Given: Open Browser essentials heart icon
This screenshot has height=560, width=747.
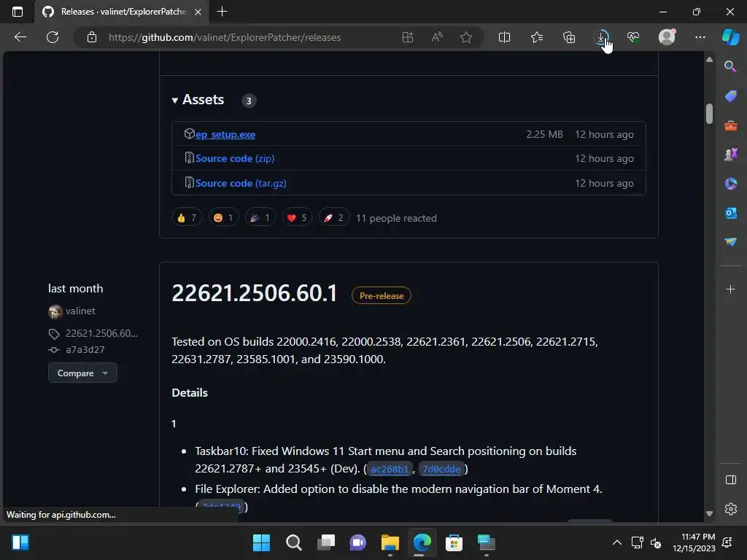Looking at the screenshot, I should click(633, 37).
